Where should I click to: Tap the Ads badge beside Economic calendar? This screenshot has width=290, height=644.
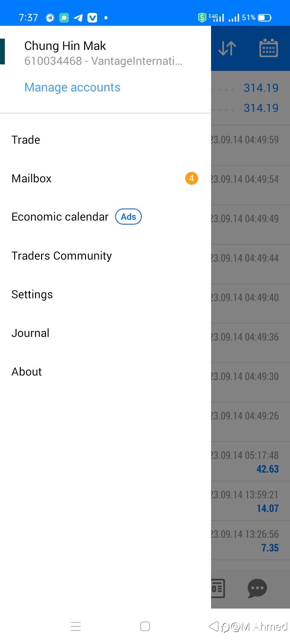pyautogui.click(x=128, y=217)
